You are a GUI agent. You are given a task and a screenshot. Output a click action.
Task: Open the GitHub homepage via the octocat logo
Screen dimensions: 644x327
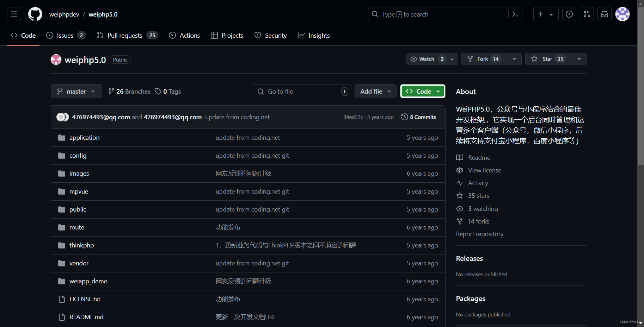coord(35,14)
